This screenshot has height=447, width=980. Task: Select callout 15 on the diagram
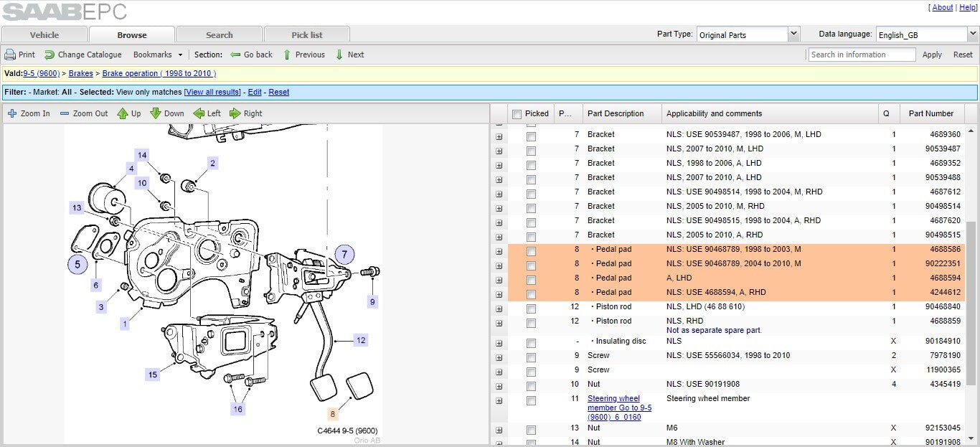tap(152, 375)
